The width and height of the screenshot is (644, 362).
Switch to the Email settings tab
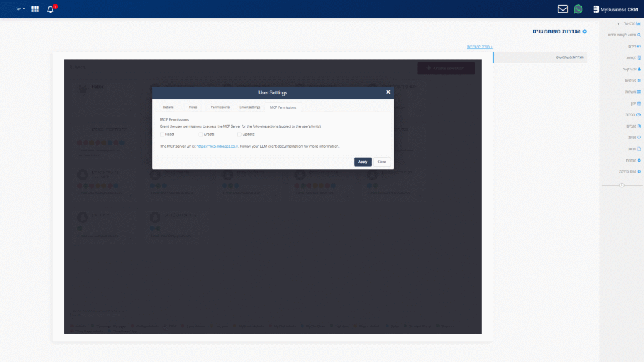pos(250,107)
